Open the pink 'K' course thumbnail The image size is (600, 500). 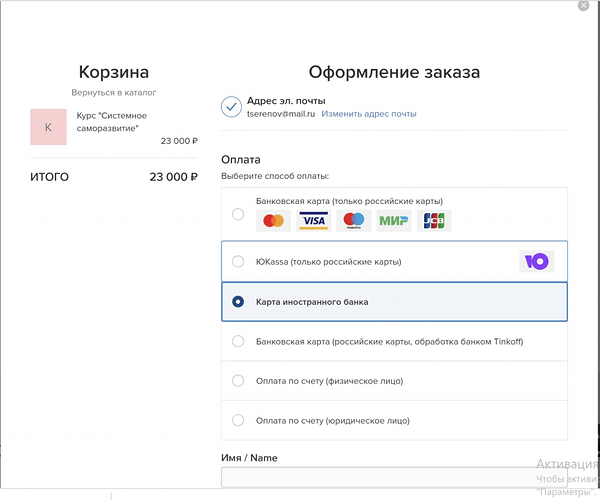tap(48, 127)
